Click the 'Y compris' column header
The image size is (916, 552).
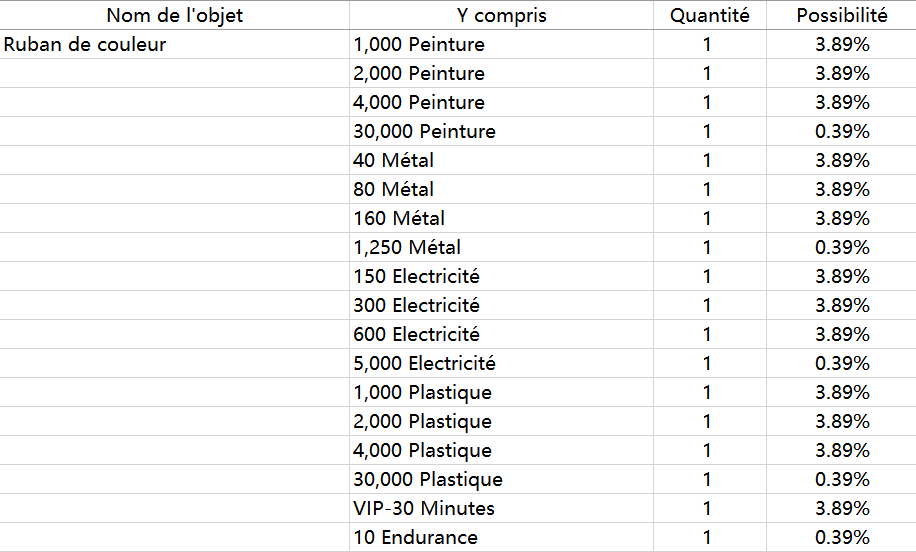(x=501, y=15)
